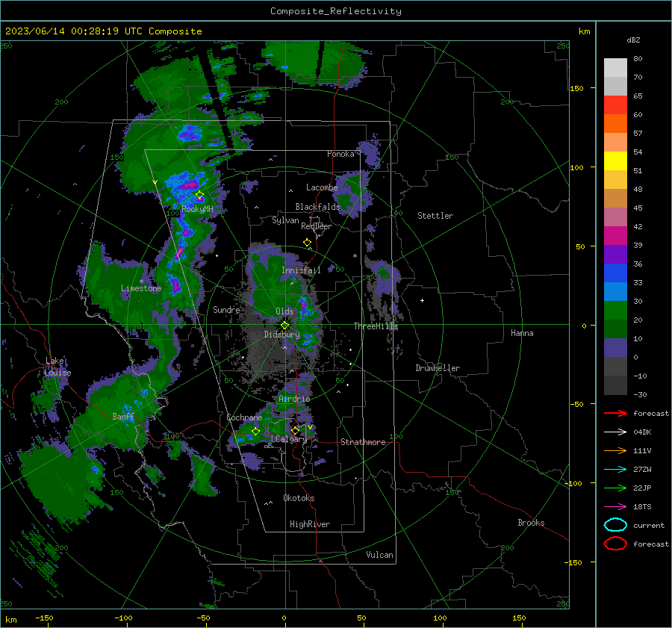Click the Cochrane city label

pyautogui.click(x=244, y=417)
